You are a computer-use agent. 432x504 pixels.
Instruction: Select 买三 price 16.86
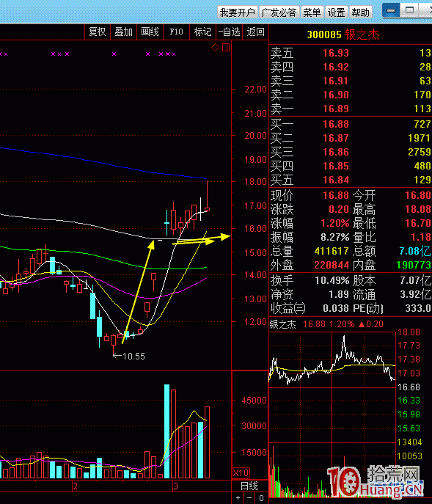click(336, 152)
